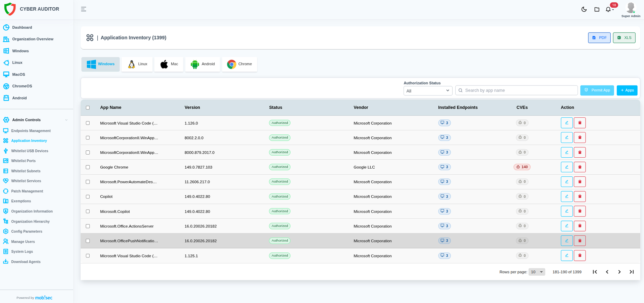644x303 pixels.
Task: Switch to the Mac applications tab
Action: pyautogui.click(x=169, y=64)
